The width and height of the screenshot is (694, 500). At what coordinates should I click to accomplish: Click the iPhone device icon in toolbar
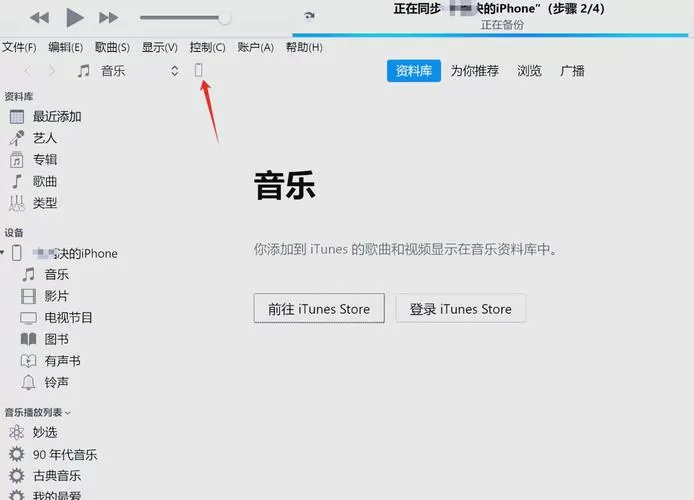[x=199, y=70]
